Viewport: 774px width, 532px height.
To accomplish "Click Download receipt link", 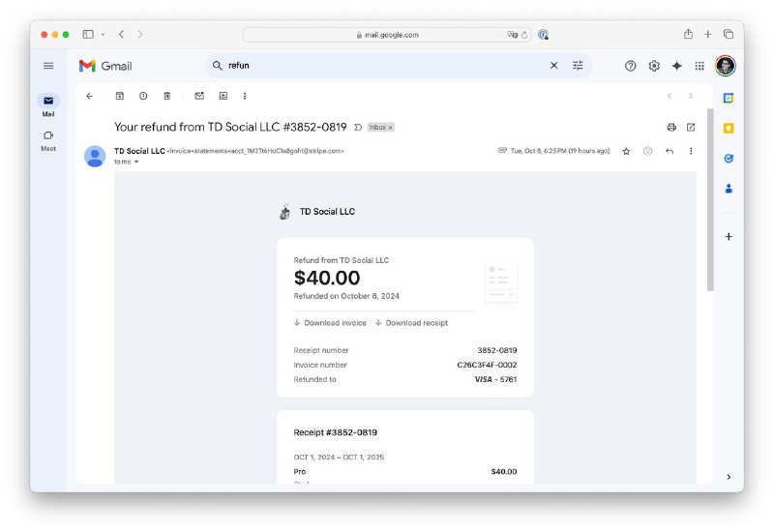I will (412, 323).
